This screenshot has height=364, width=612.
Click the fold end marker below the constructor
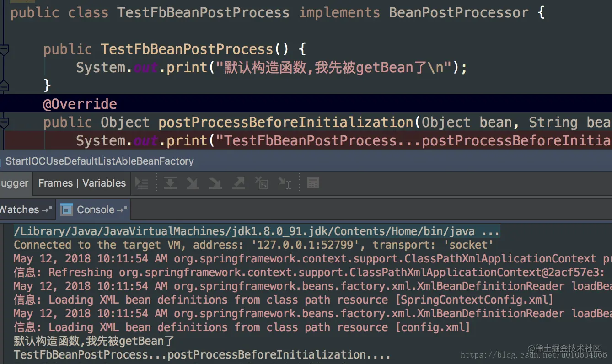click(x=4, y=86)
